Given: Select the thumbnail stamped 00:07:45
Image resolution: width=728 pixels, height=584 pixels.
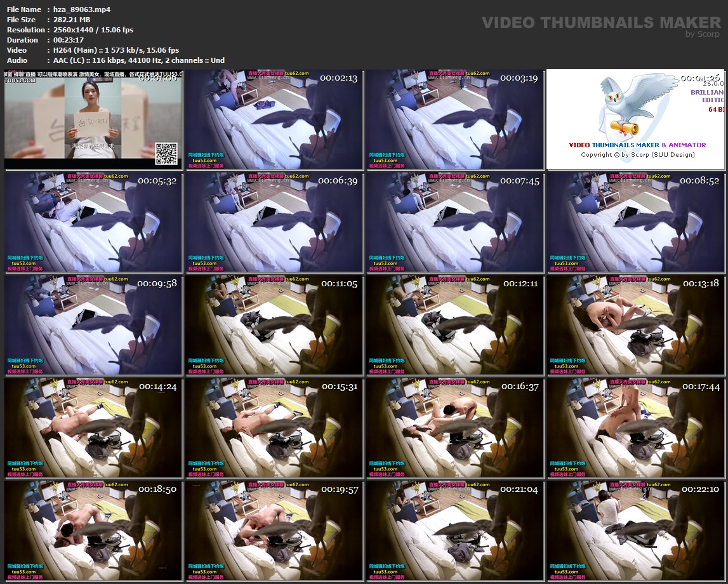Looking at the screenshot, I should coord(455,222).
